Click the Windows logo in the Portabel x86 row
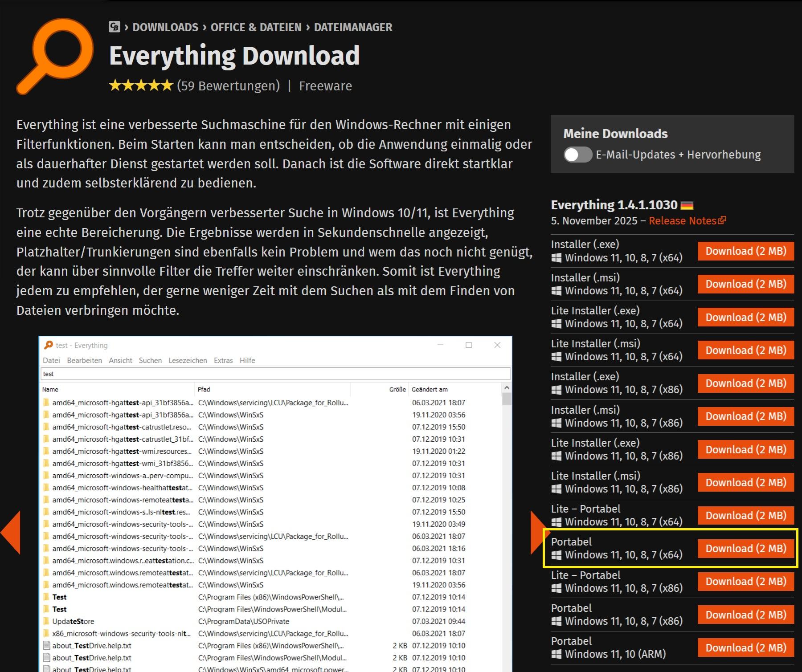Viewport: 802px width, 672px height. 556,621
